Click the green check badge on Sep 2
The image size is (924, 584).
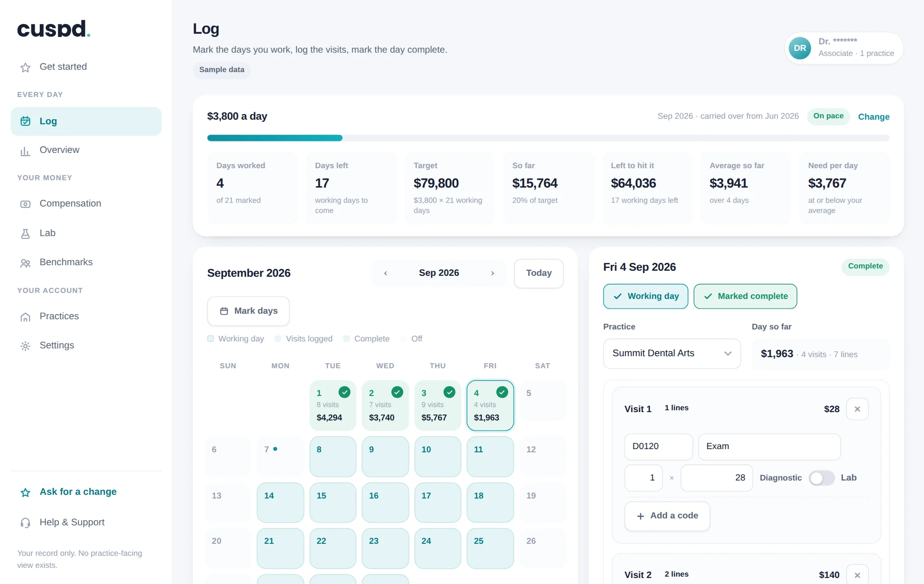pyautogui.click(x=397, y=392)
